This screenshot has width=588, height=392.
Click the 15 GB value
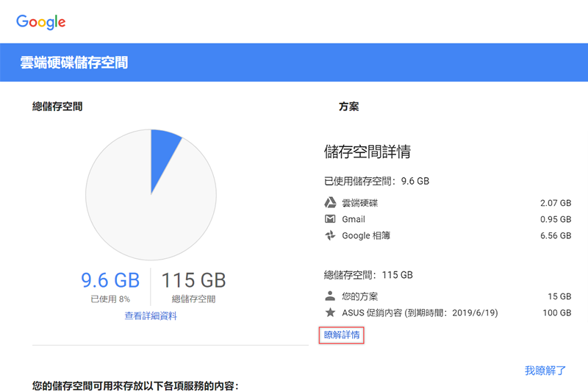click(x=559, y=296)
